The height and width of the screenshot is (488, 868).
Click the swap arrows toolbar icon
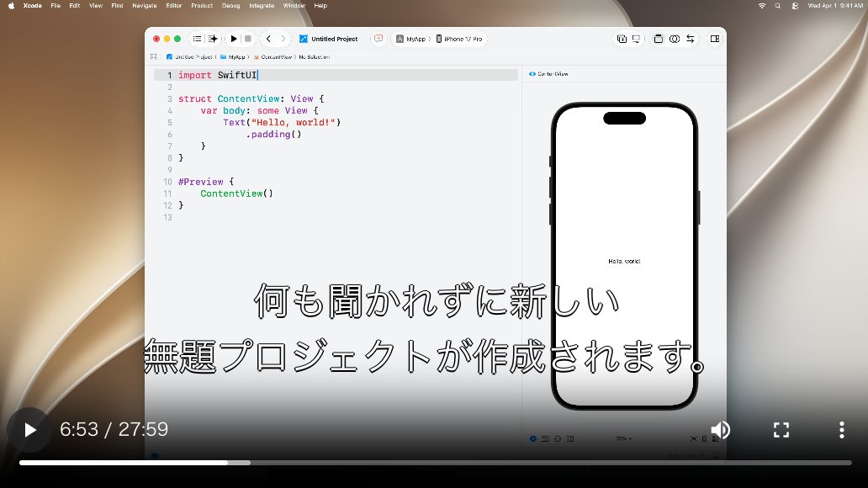click(x=691, y=39)
